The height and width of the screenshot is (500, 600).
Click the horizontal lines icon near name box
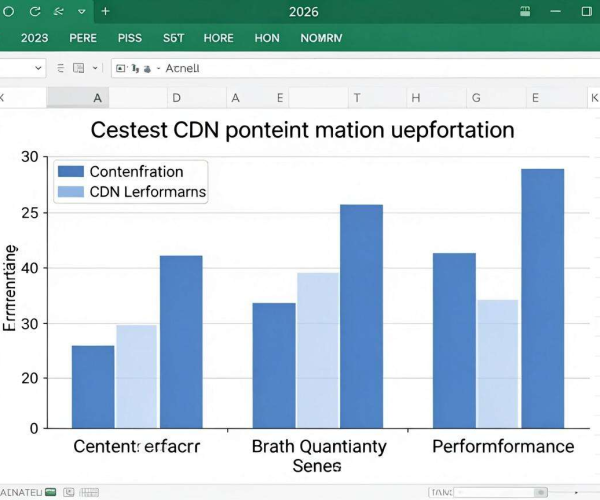coord(60,68)
